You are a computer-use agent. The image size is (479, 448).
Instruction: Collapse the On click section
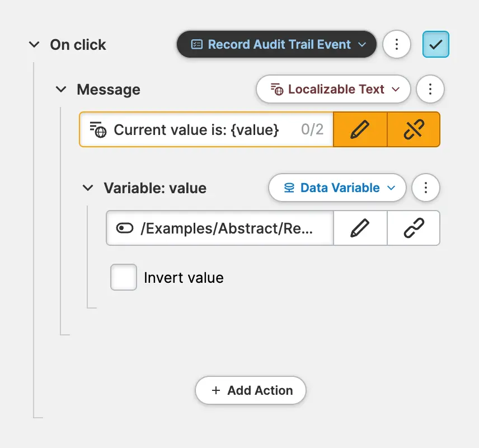pyautogui.click(x=34, y=45)
